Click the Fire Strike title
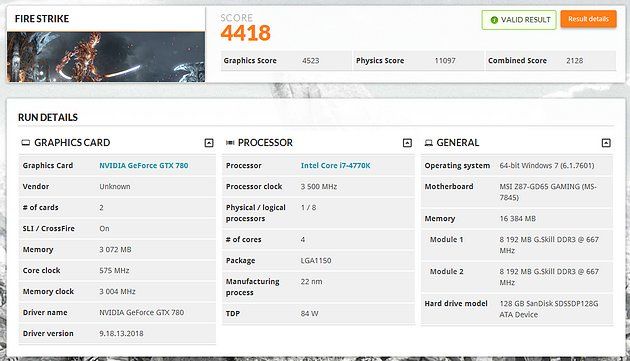The image size is (630, 361). (42, 19)
